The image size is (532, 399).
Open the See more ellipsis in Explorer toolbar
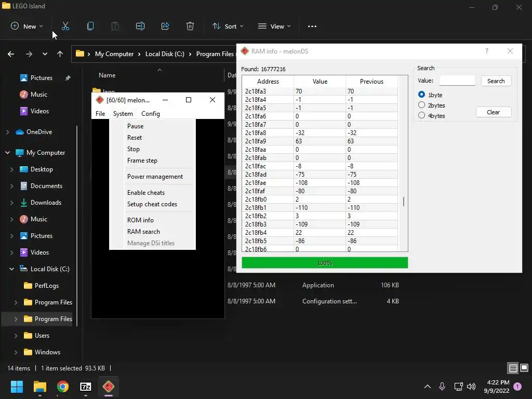click(312, 26)
